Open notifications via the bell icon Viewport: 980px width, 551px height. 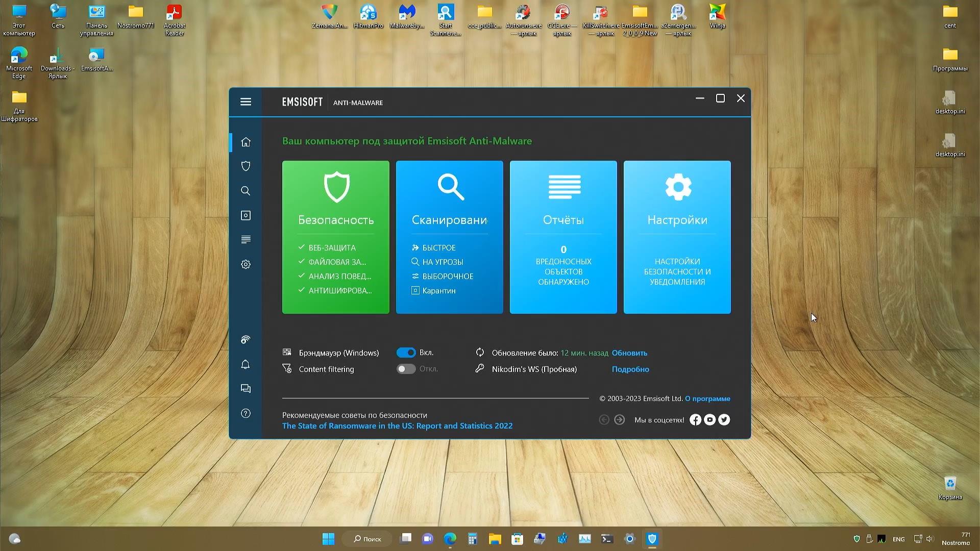pos(246,364)
